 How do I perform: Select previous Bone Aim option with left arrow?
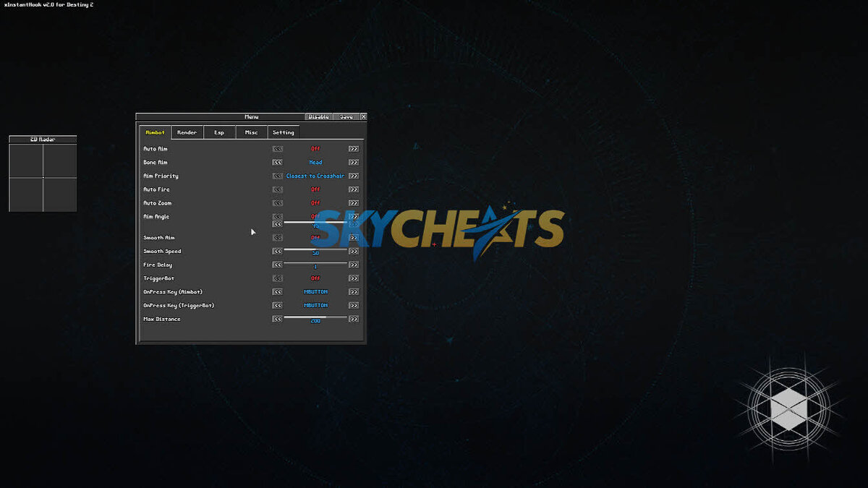point(277,163)
